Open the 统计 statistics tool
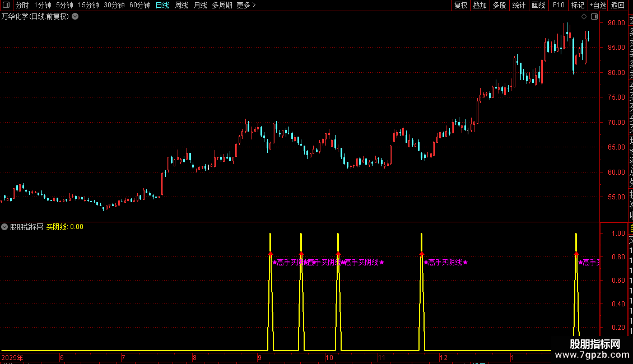This screenshot has width=633, height=364. point(519,5)
